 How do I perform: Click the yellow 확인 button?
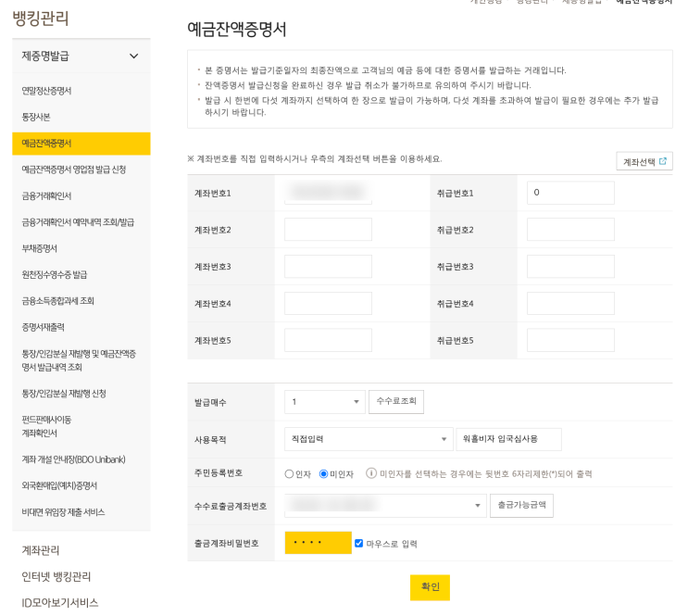tap(430, 587)
